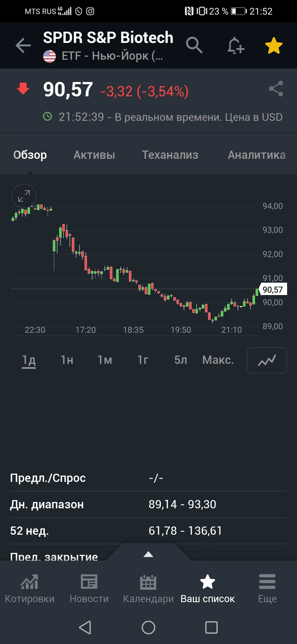
Task: Switch chart type with line-chart icon
Action: point(267,360)
